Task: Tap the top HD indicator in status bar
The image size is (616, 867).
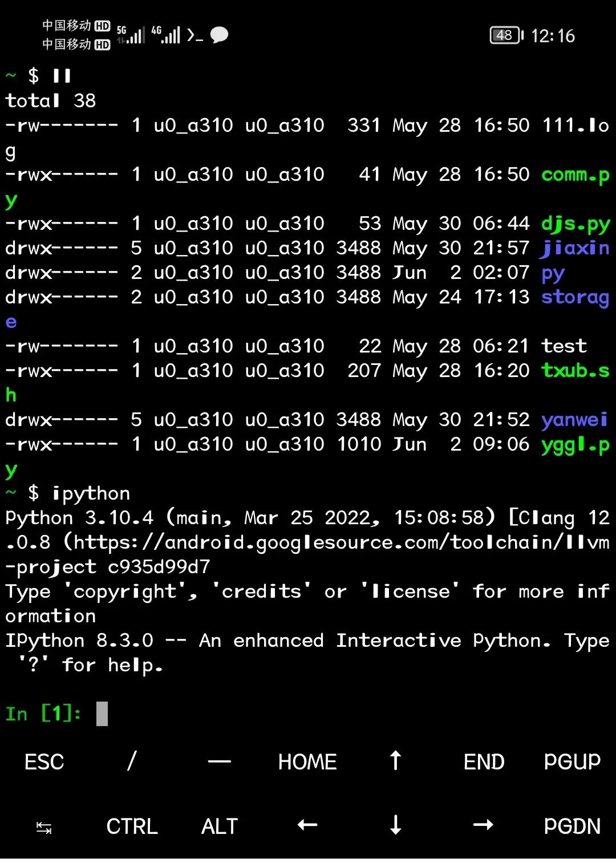Action: point(102,26)
